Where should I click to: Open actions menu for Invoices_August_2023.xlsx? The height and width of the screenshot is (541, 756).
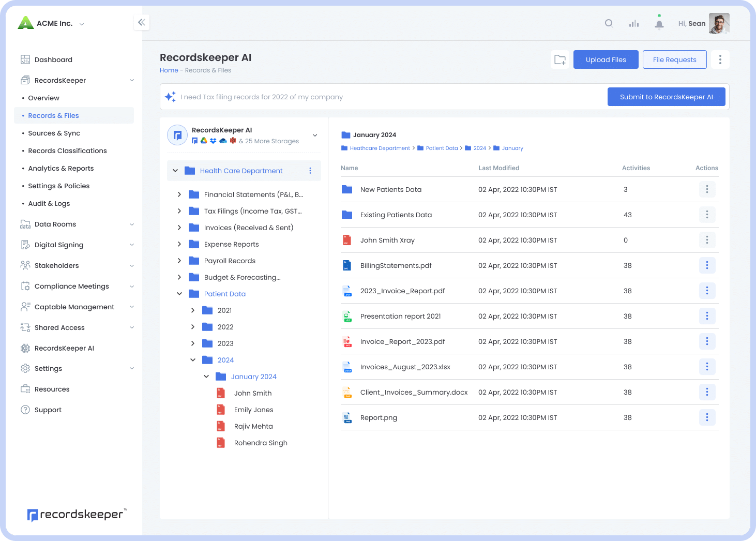707,367
